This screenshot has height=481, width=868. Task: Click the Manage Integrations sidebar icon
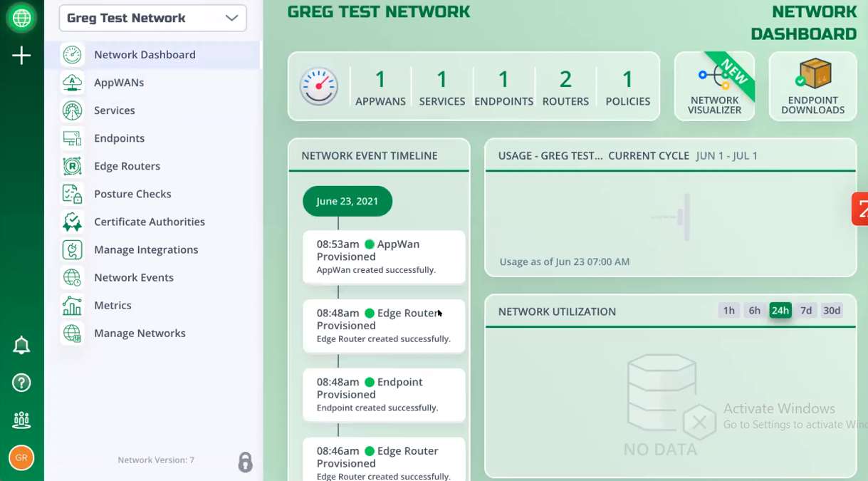click(72, 249)
